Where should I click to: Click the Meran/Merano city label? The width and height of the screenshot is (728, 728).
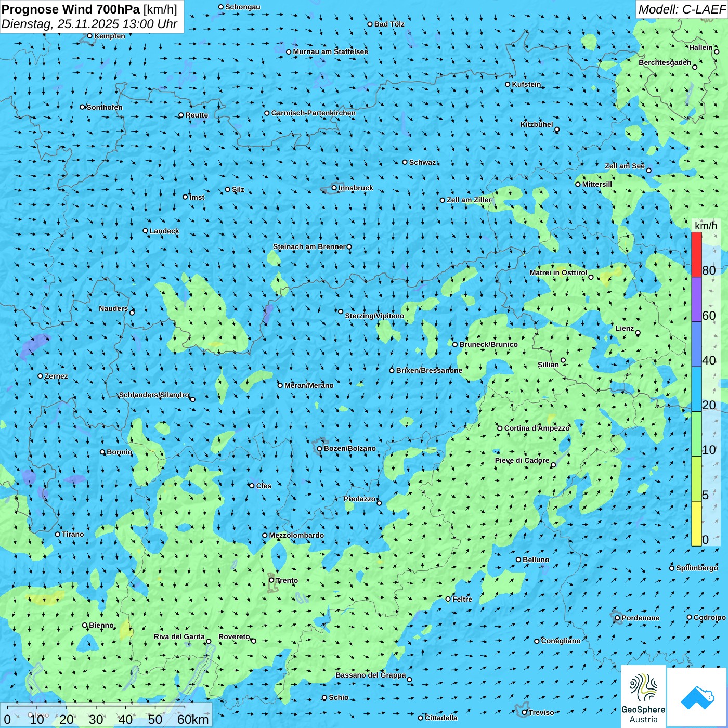[309, 385]
